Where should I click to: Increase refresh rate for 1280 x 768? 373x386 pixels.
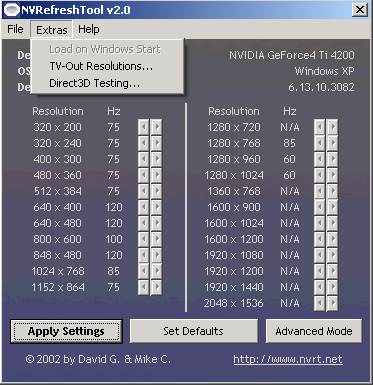point(332,143)
